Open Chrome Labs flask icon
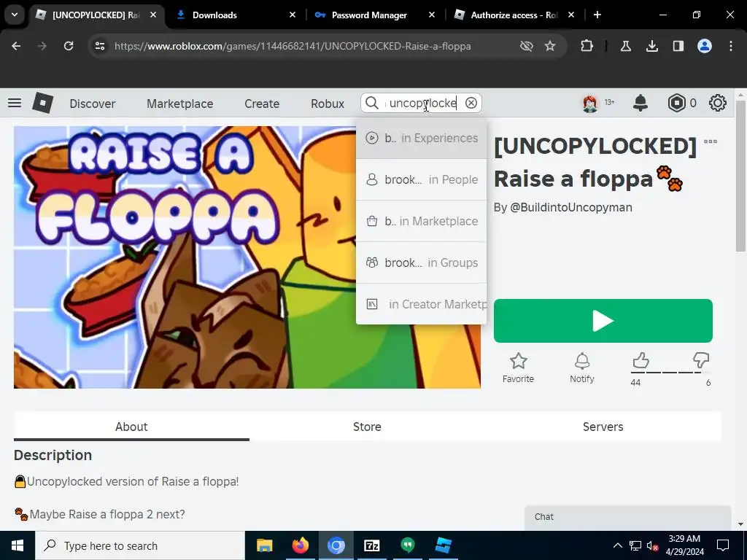The width and height of the screenshot is (747, 560). (x=625, y=46)
